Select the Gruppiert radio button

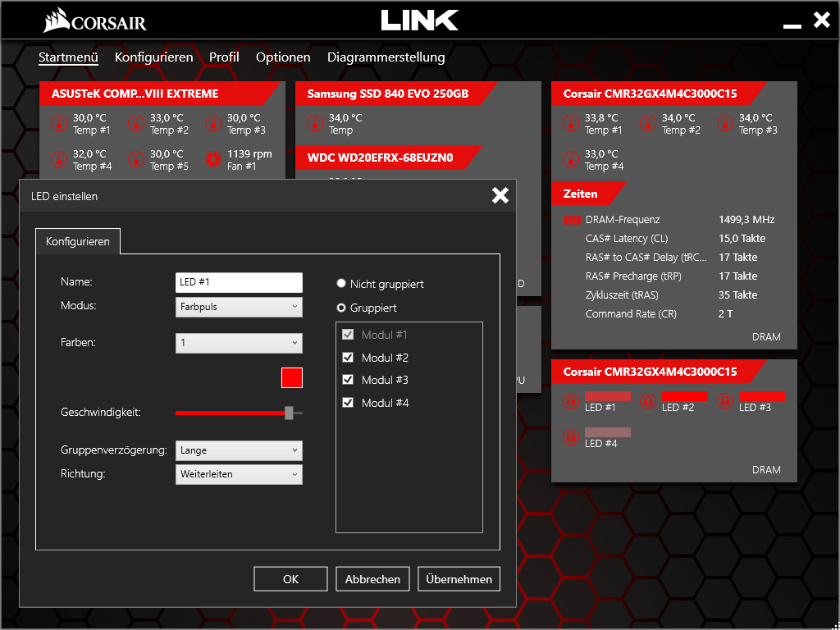tap(340, 308)
